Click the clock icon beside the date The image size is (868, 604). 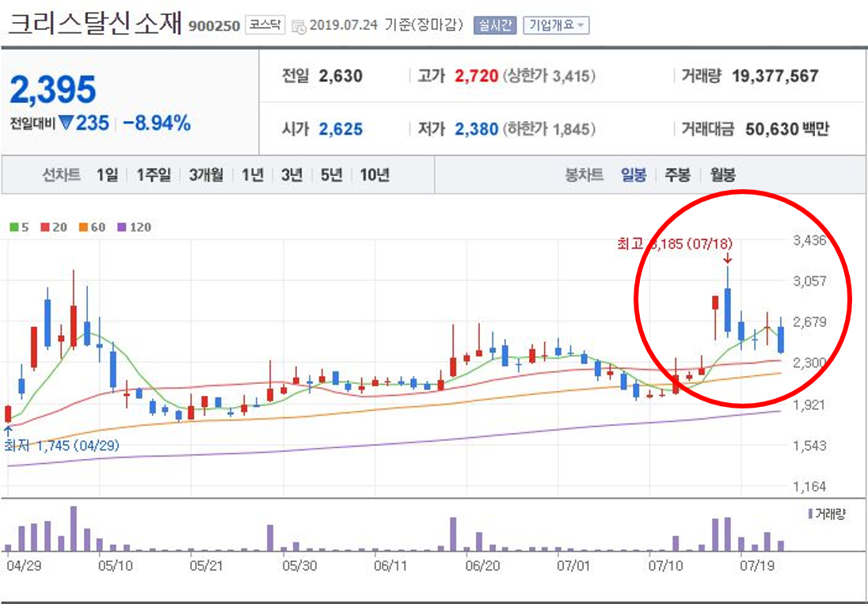(299, 26)
